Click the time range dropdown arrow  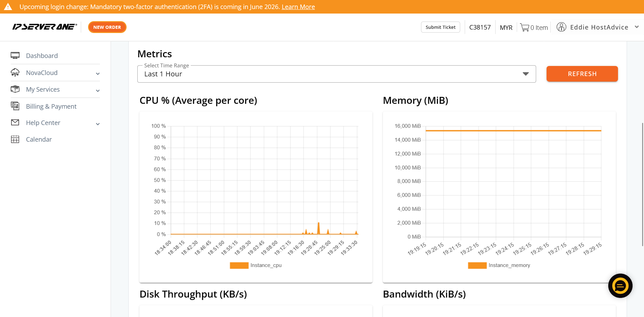tap(526, 74)
